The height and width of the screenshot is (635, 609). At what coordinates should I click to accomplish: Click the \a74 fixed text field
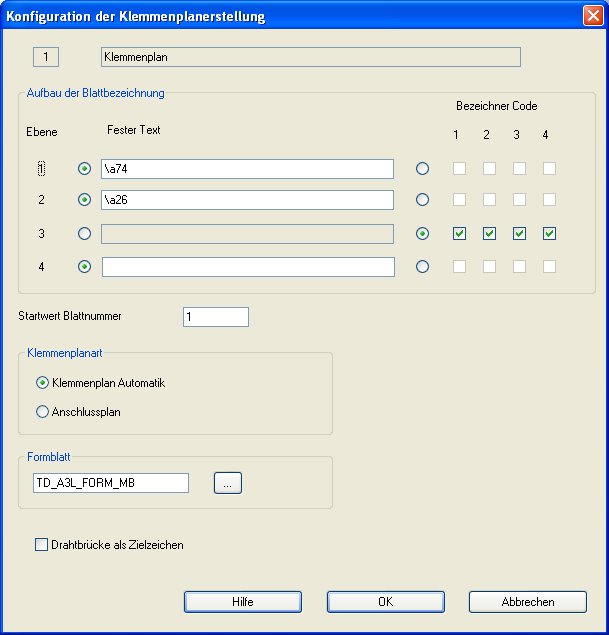click(247, 169)
